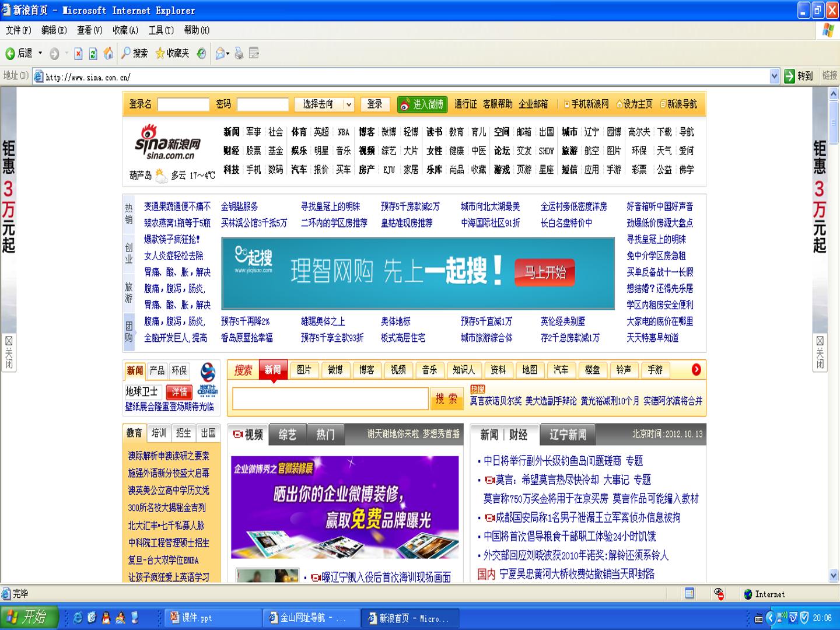Click the Sina search text box
840x630 pixels.
point(330,399)
